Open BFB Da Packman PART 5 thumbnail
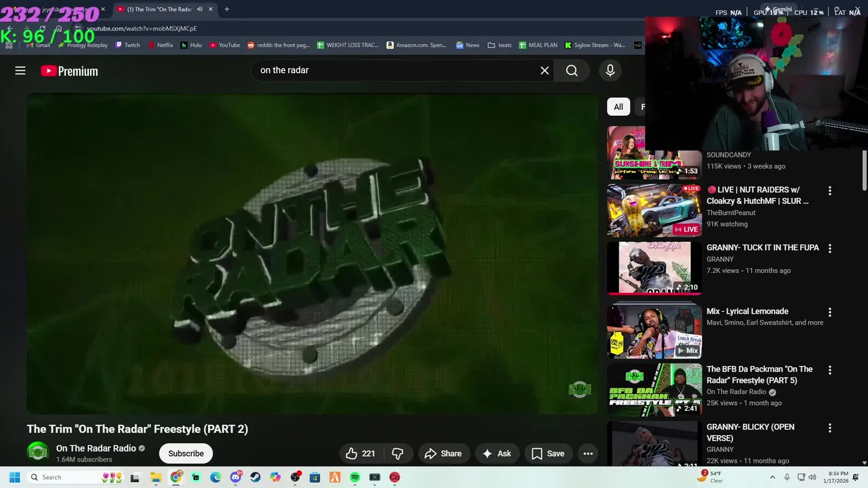The width and height of the screenshot is (868, 488). click(x=654, y=390)
